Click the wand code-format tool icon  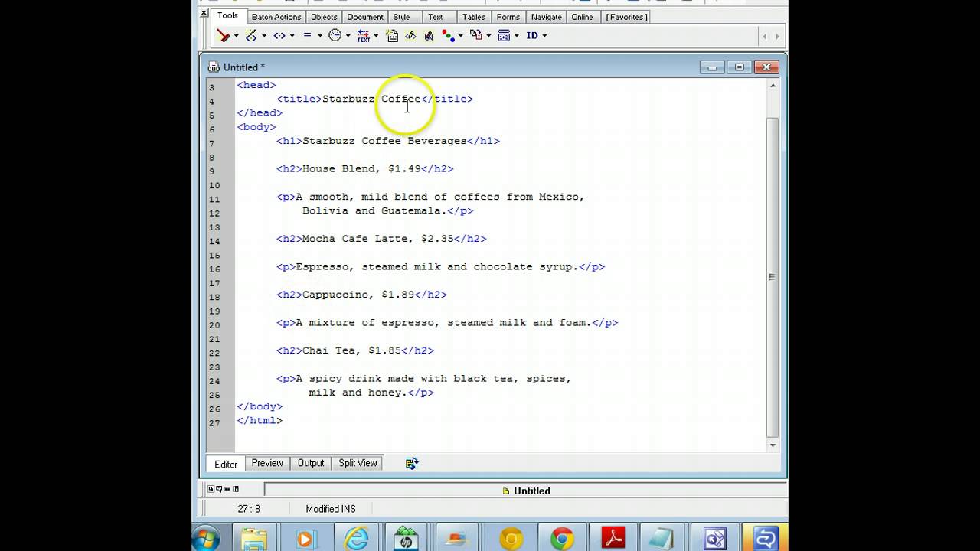pyautogui.click(x=251, y=35)
